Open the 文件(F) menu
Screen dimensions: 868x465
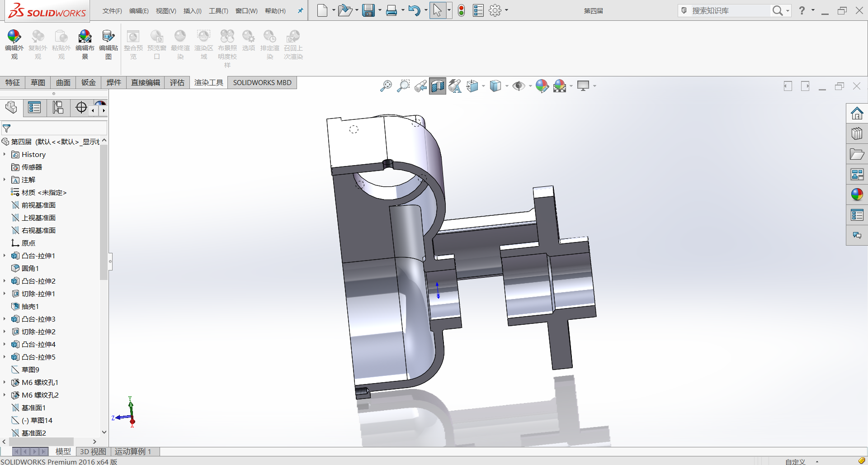[112, 11]
